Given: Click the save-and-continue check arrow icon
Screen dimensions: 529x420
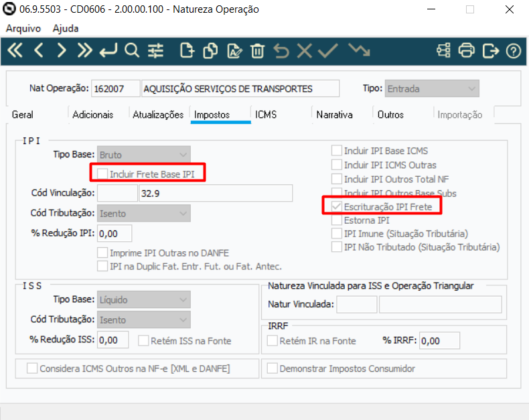Looking at the screenshot, I should [x=359, y=50].
